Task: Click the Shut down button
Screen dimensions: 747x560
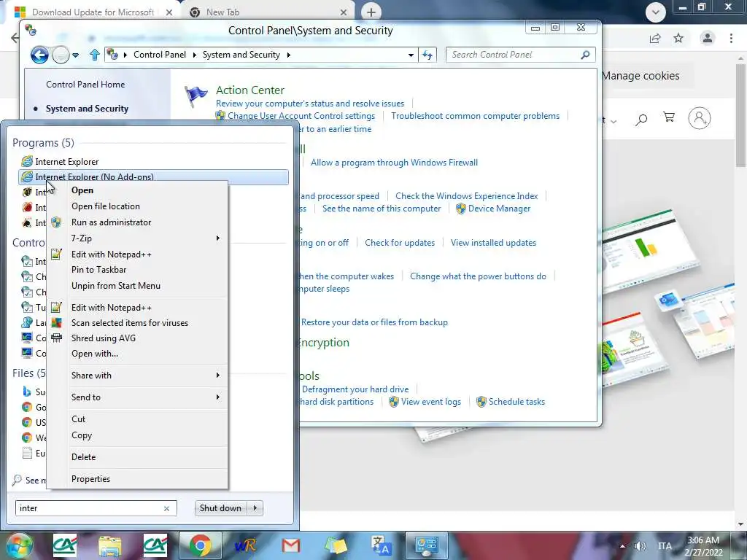Action: 220,508
